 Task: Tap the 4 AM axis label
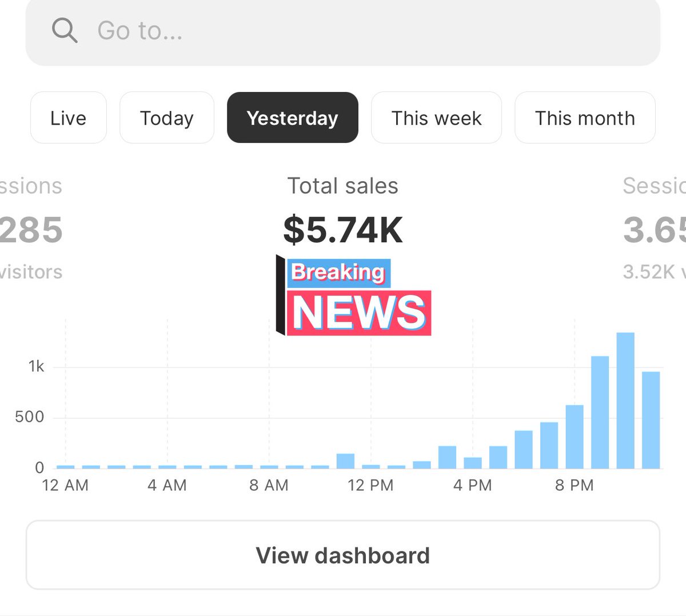click(167, 485)
